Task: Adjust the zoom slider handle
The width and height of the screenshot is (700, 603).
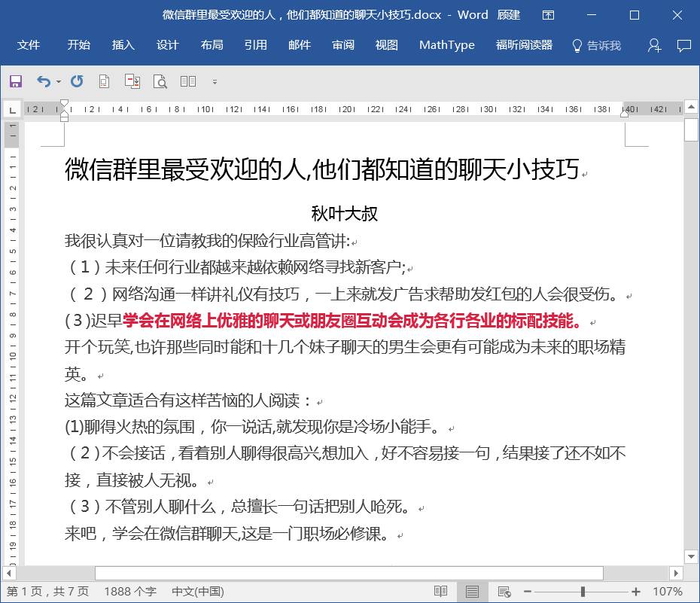Action: click(583, 591)
